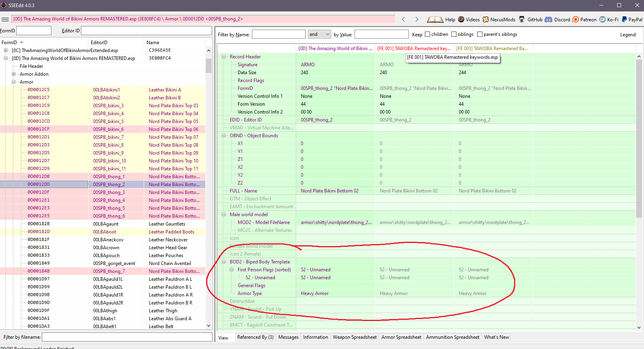Screen dimensions: 644x349
Task: Collapse First Person Flags (sorted)
Action: [x=232, y=270]
